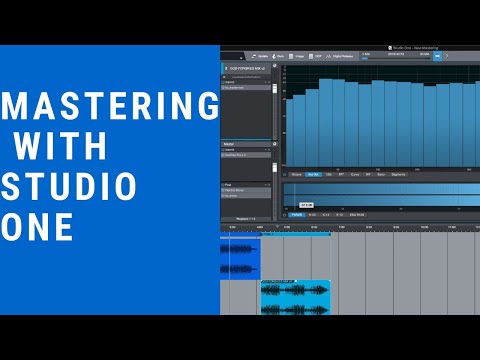Select the ODD FORBREG MIX v2 track header
The width and height of the screenshot is (480, 360).
point(246,68)
